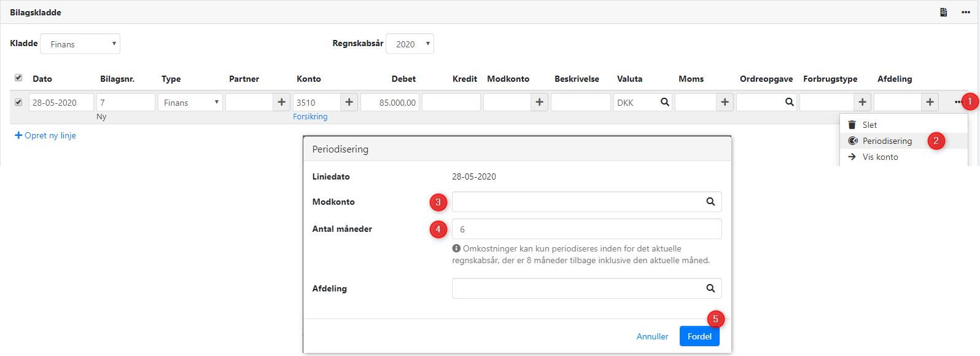Click the plus button beside the Modkonto column field

click(x=540, y=102)
